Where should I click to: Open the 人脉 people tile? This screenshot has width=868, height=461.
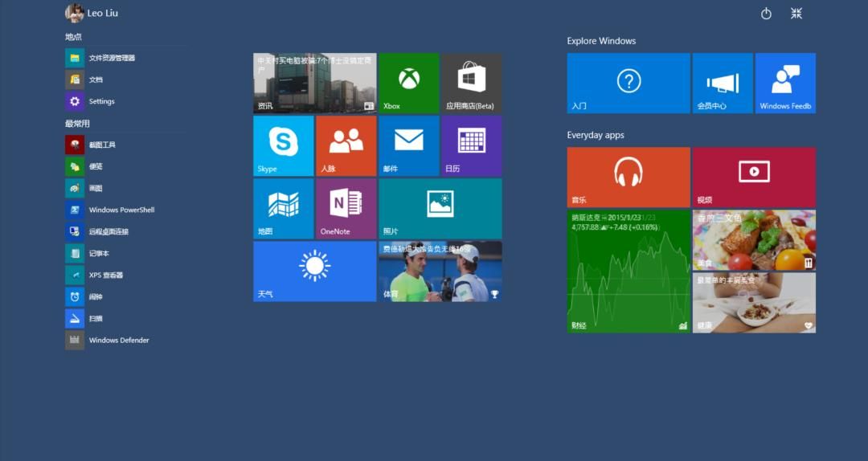click(x=346, y=145)
